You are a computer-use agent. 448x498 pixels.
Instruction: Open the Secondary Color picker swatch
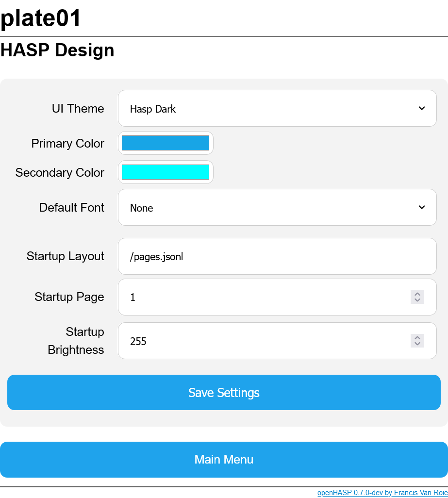click(x=166, y=172)
